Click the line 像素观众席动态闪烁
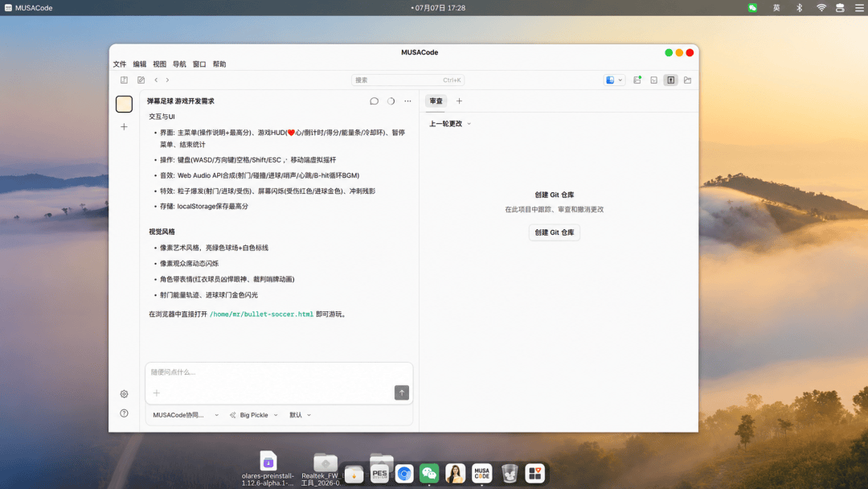868x489 pixels. (190, 263)
